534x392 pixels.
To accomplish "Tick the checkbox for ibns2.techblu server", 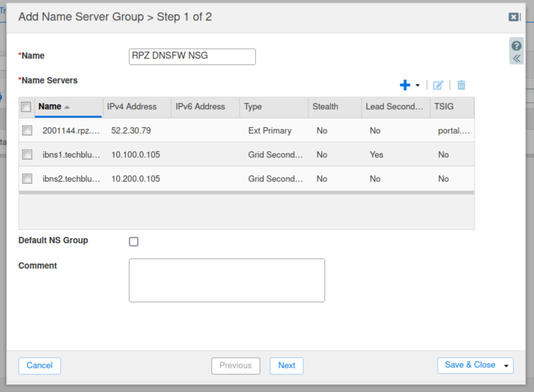I will point(27,179).
